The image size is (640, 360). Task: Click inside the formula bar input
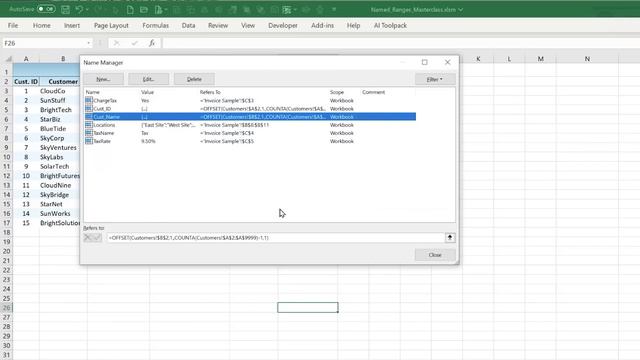[x=400, y=43]
